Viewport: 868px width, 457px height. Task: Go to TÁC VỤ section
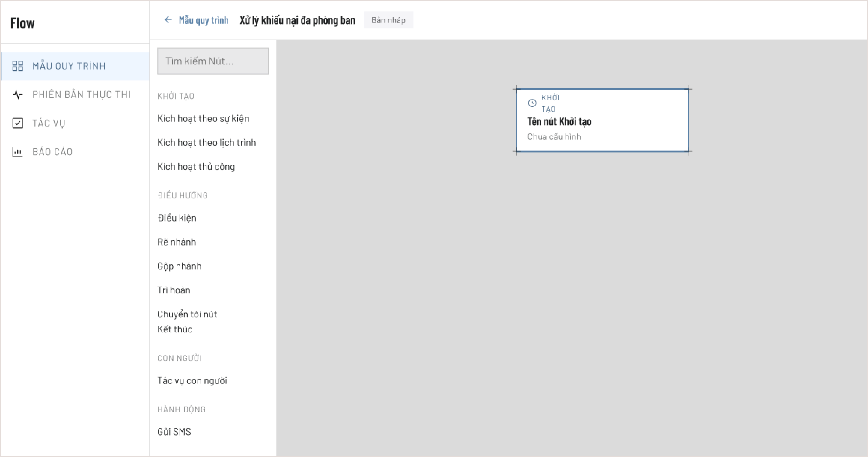point(75,123)
